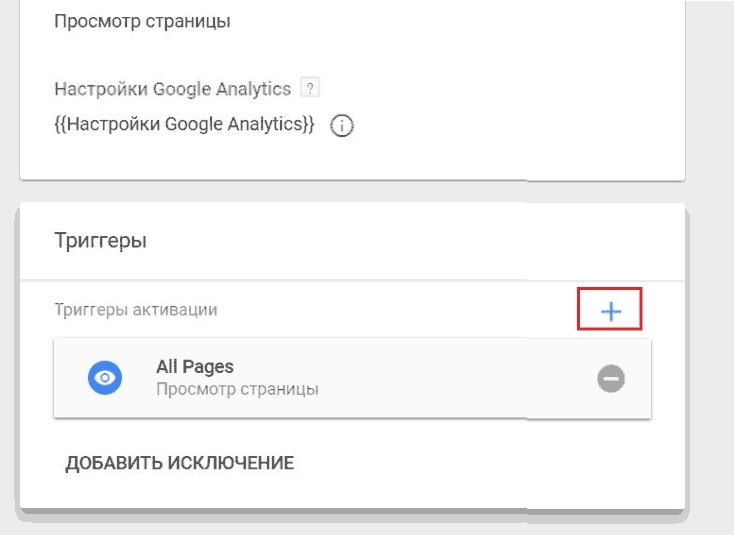This screenshot has height=535, width=734.
Task: Click the gray gap between the two cards
Action: point(352,192)
